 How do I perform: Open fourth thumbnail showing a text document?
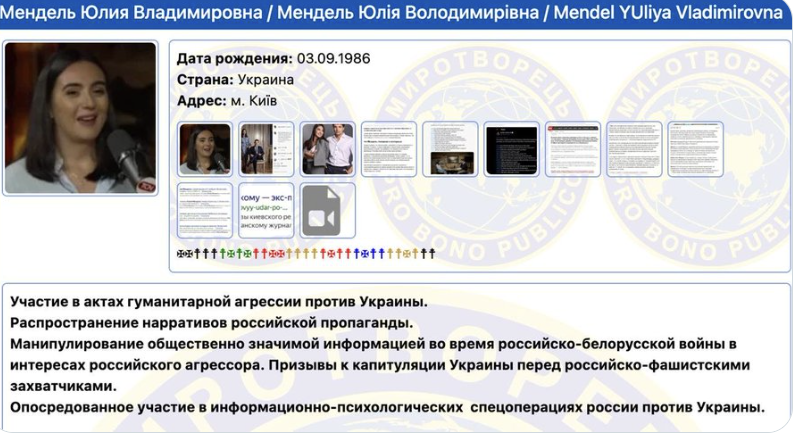click(x=389, y=149)
